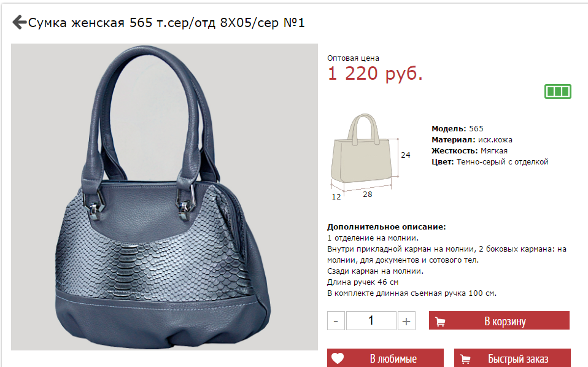Screen dimensions: 588x367
Task: Click the quantity input field
Action: tap(371, 320)
